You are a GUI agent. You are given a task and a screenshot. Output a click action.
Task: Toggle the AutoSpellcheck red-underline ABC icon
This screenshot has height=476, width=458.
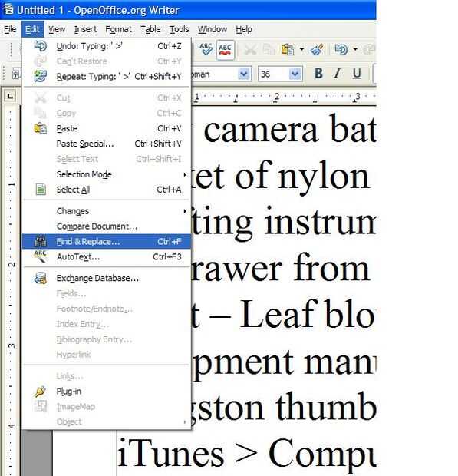[225, 50]
